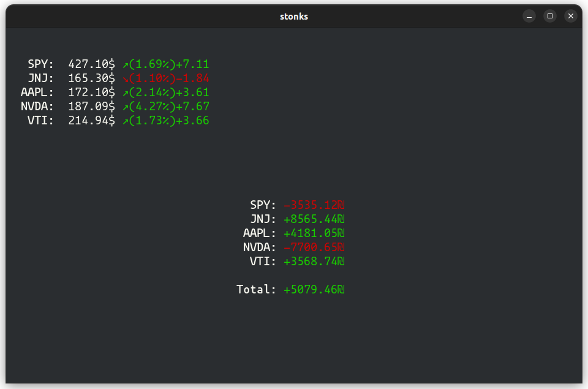
Task: Close the stonks window
Action: coord(571,16)
